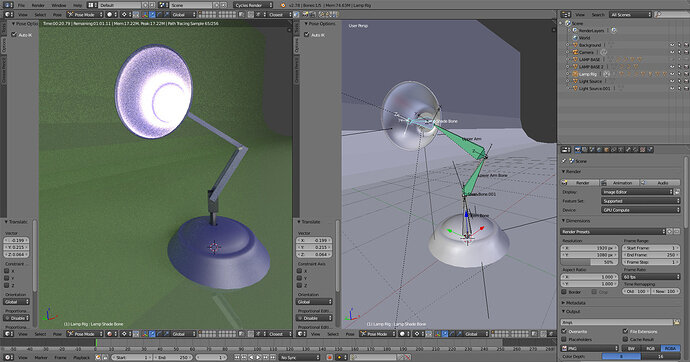Open the Render tab icon in properties

tap(578, 150)
